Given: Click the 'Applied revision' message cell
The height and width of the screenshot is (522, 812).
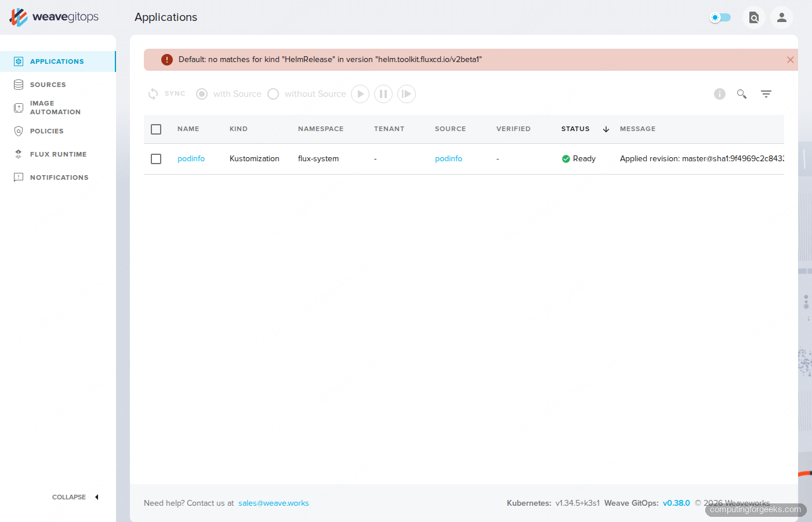Looking at the screenshot, I should (x=702, y=158).
